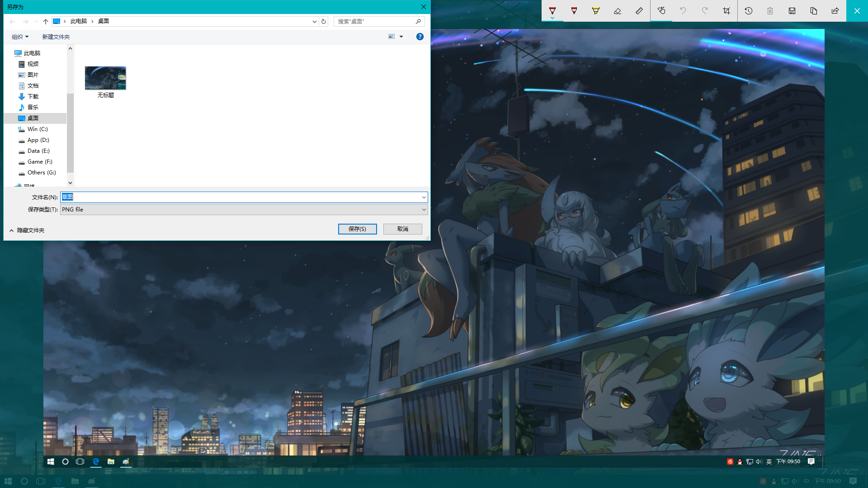Image resolution: width=868 pixels, height=488 pixels.
Task: Toggle the ruler tool
Action: [639, 11]
